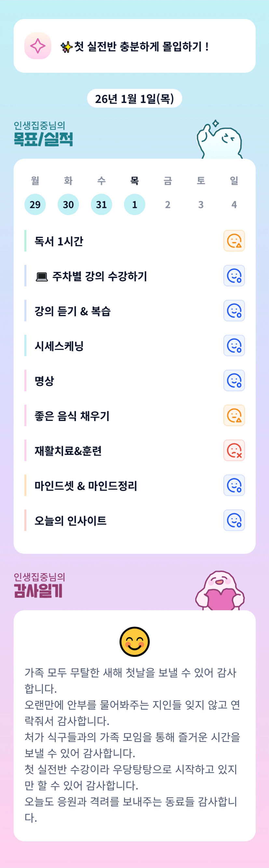Select Wednesday the 31st in week calendar
The height and width of the screenshot is (868, 269).
click(101, 204)
